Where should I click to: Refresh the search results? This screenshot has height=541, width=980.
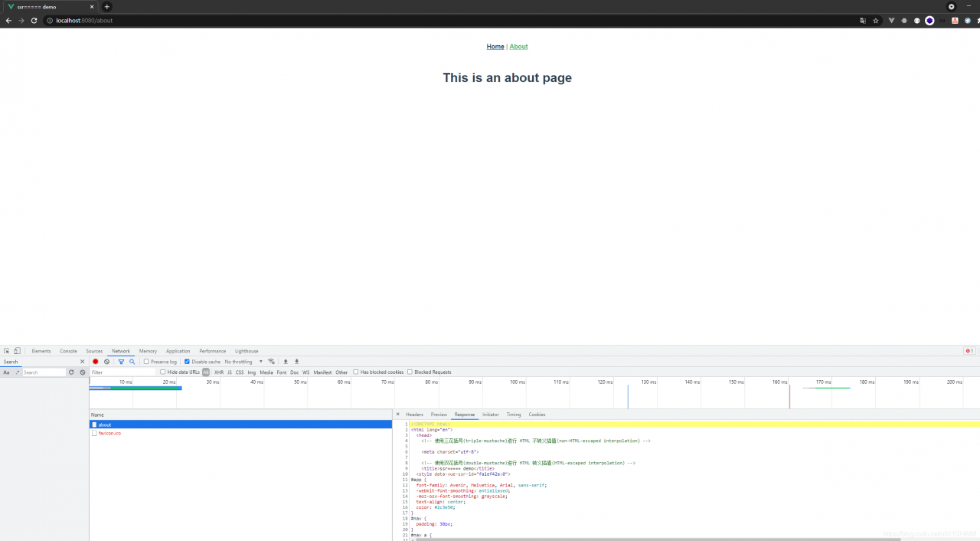71,372
